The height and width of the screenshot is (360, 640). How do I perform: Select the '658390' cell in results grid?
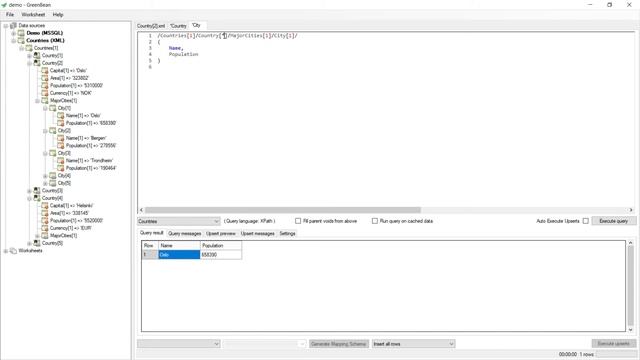tap(221, 255)
